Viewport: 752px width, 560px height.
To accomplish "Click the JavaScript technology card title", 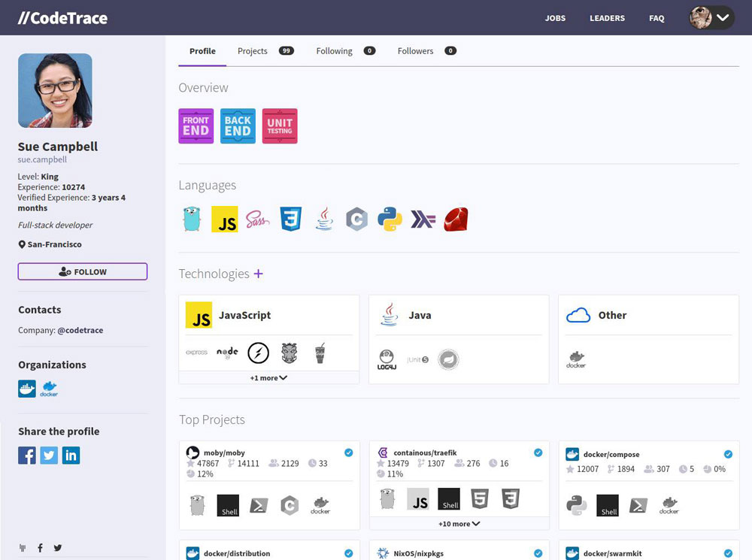I will point(244,315).
